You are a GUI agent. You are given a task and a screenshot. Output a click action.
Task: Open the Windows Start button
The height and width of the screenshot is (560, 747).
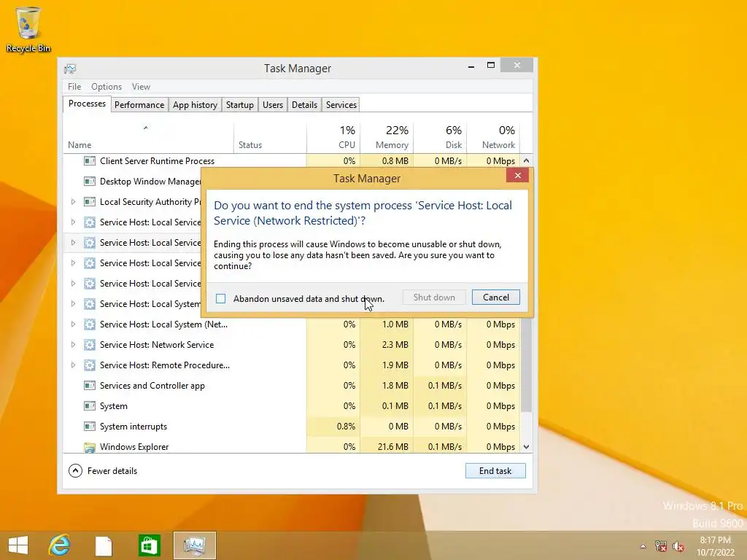pyautogui.click(x=18, y=545)
